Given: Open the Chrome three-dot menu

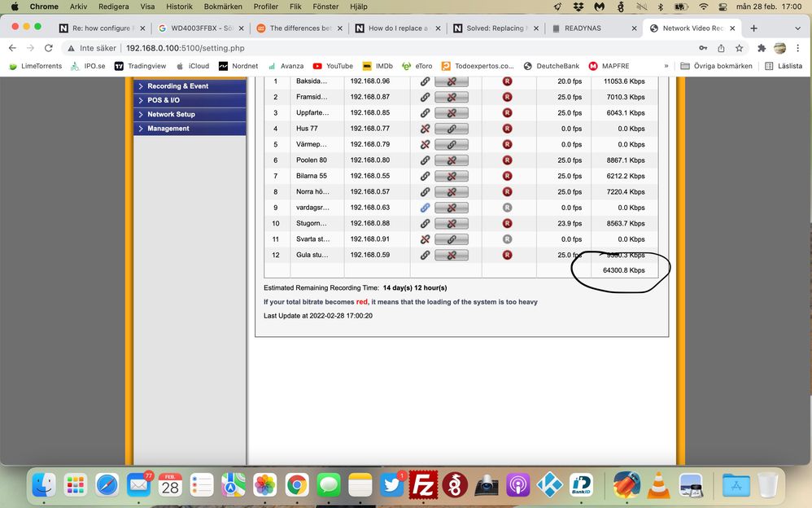Looking at the screenshot, I should coord(797,48).
